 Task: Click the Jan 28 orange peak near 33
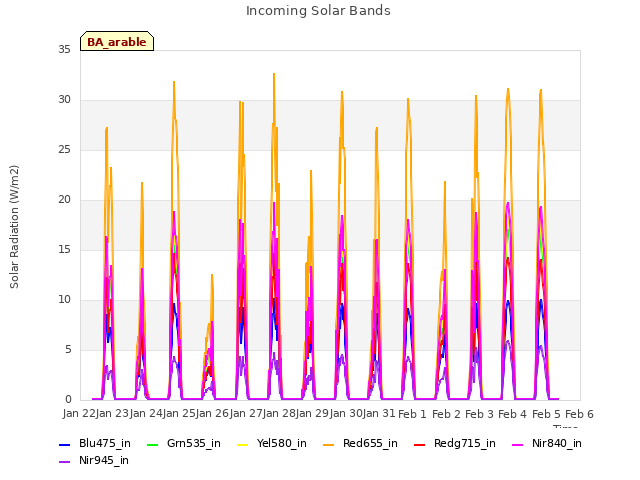tap(274, 75)
